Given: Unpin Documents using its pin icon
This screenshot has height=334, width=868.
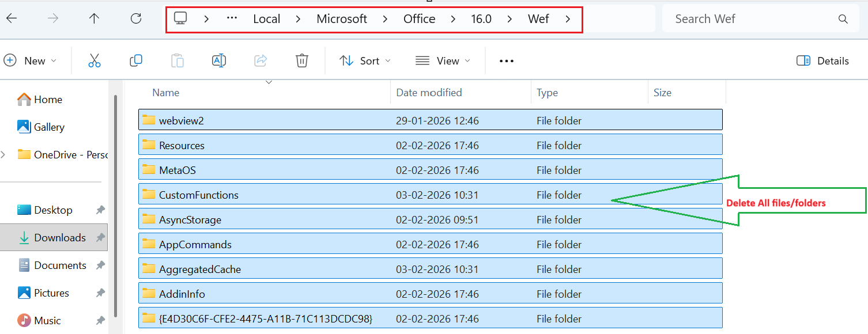Looking at the screenshot, I should point(100,265).
